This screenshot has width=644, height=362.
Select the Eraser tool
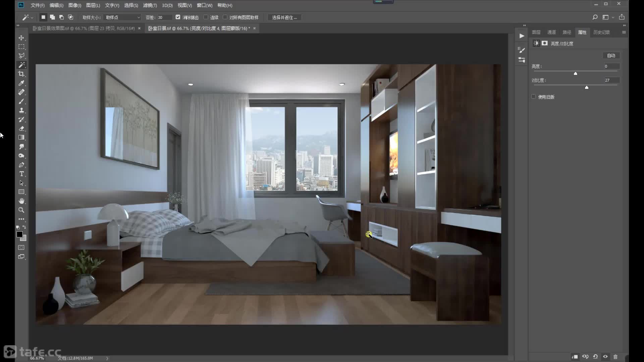pyautogui.click(x=21, y=128)
